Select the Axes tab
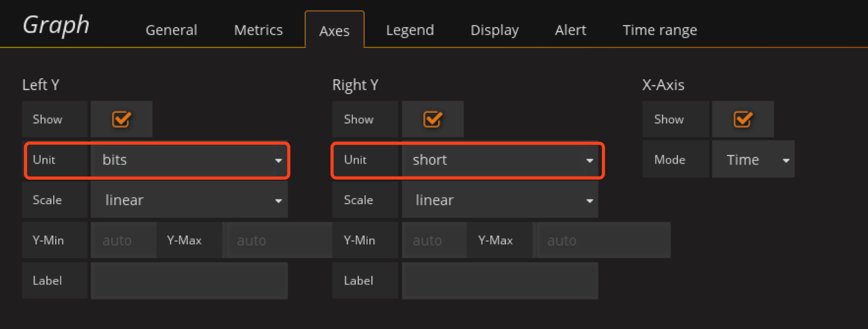This screenshot has width=868, height=329. click(x=334, y=31)
